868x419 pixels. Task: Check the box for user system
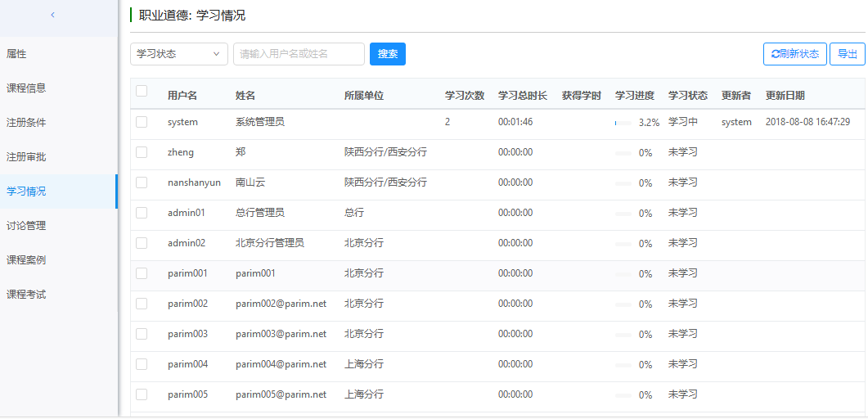142,122
